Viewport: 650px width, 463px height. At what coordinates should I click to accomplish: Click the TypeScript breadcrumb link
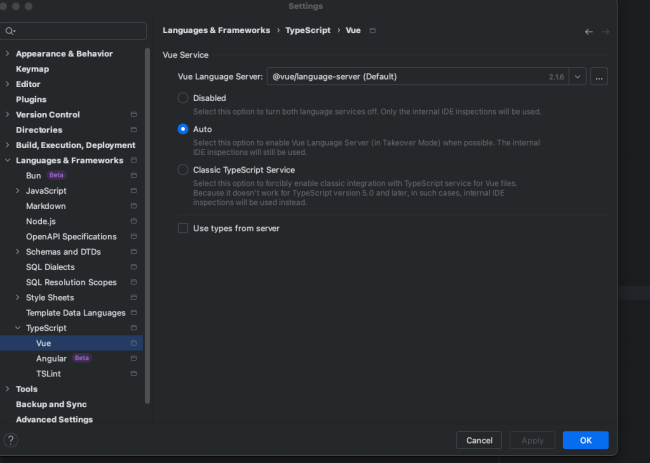click(308, 31)
